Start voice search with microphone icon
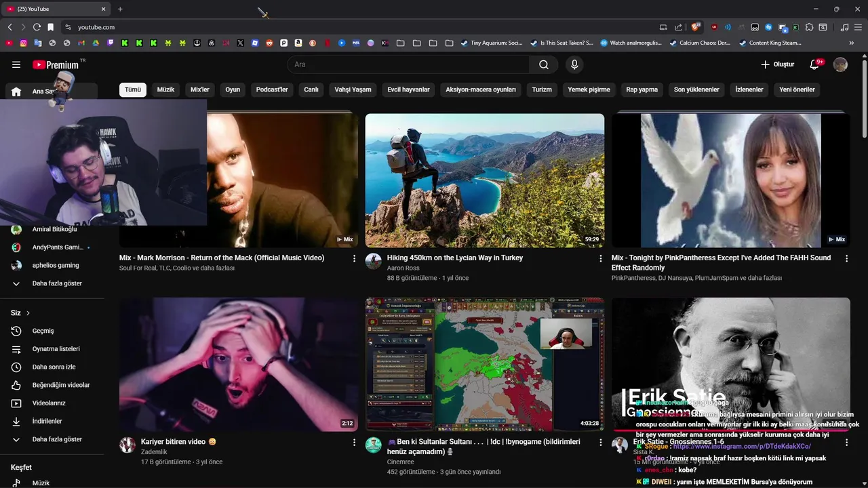This screenshot has width=868, height=488. point(574,64)
